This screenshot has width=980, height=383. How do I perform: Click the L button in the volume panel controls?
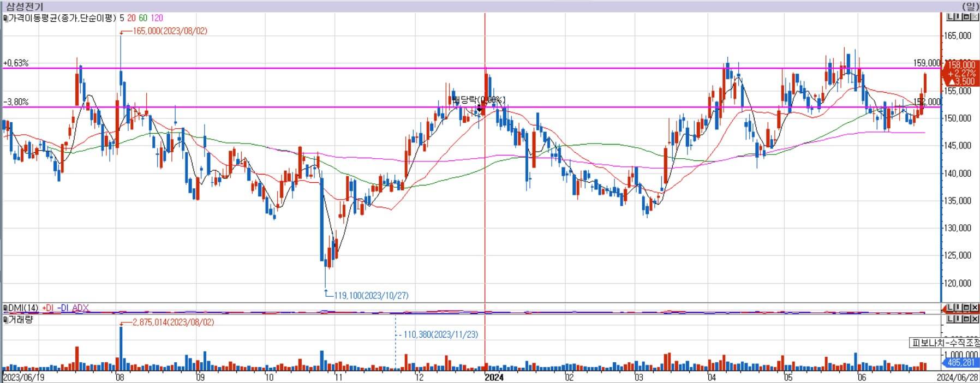tap(950, 319)
